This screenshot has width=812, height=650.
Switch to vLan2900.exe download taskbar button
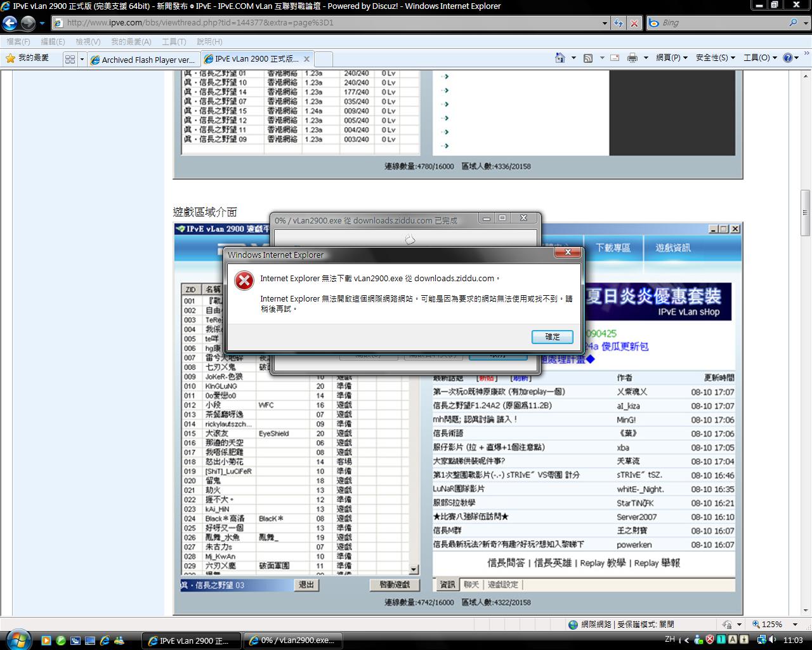click(x=293, y=640)
